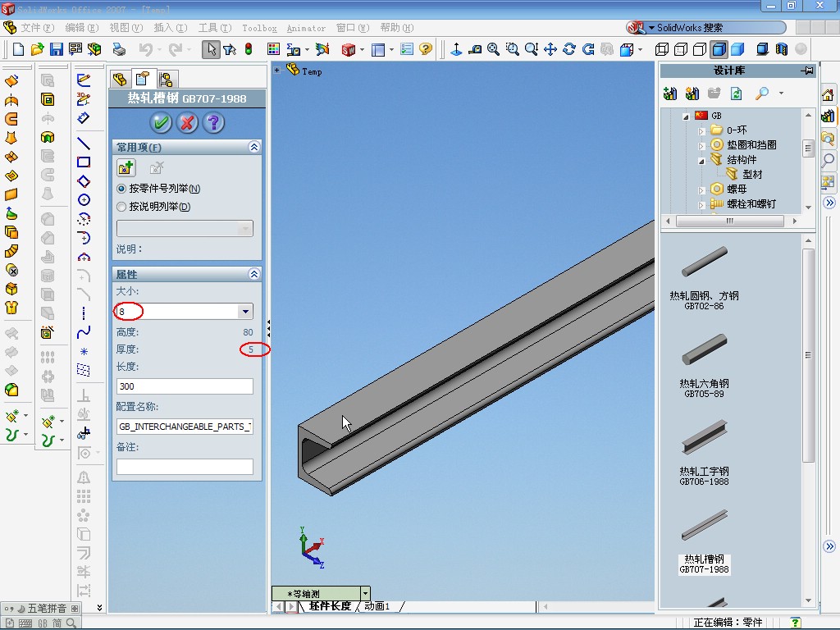The image size is (840, 630).
Task: Click the purple Help button in panel
Action: click(x=213, y=123)
